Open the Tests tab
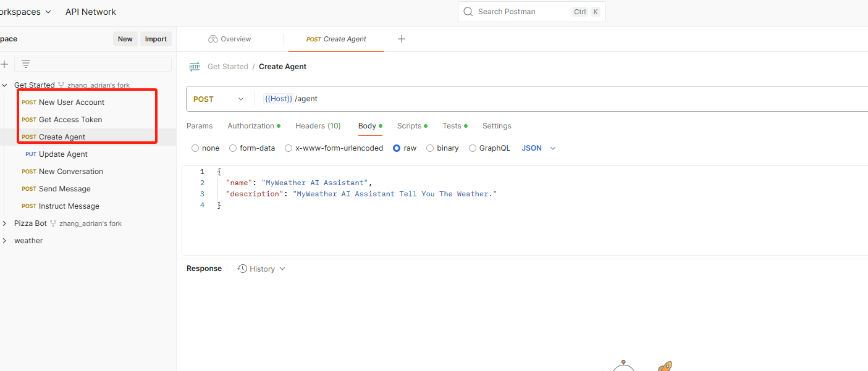Image resolution: width=868 pixels, height=371 pixels. tap(455, 126)
